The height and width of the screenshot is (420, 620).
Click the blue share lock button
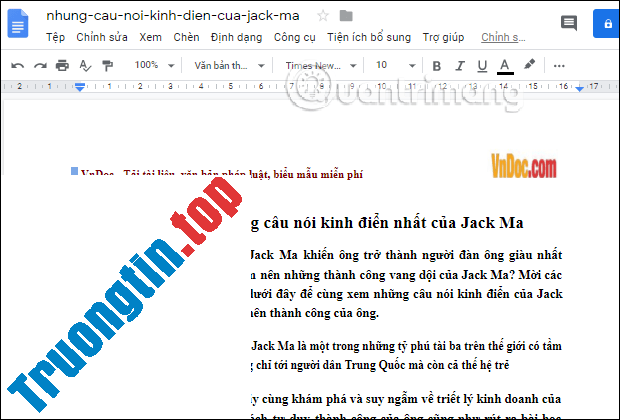[x=607, y=24]
